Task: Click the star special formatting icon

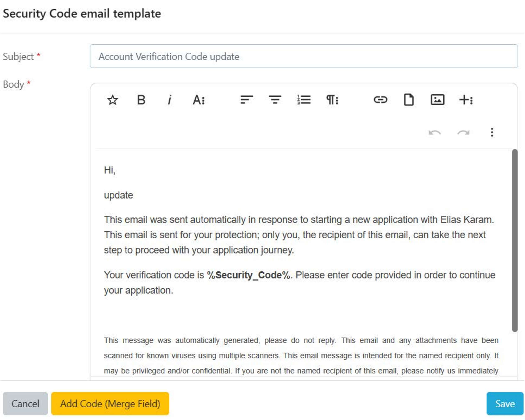Action: click(112, 100)
